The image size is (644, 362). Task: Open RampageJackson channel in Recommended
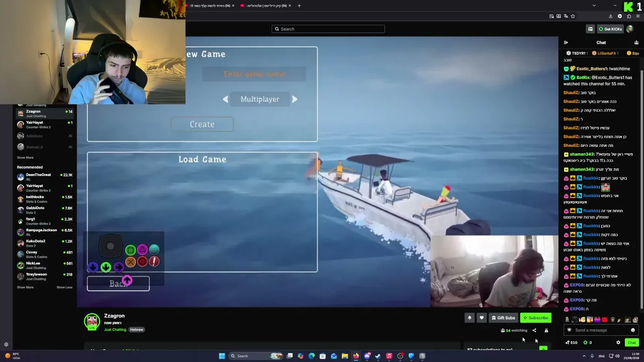45,231
